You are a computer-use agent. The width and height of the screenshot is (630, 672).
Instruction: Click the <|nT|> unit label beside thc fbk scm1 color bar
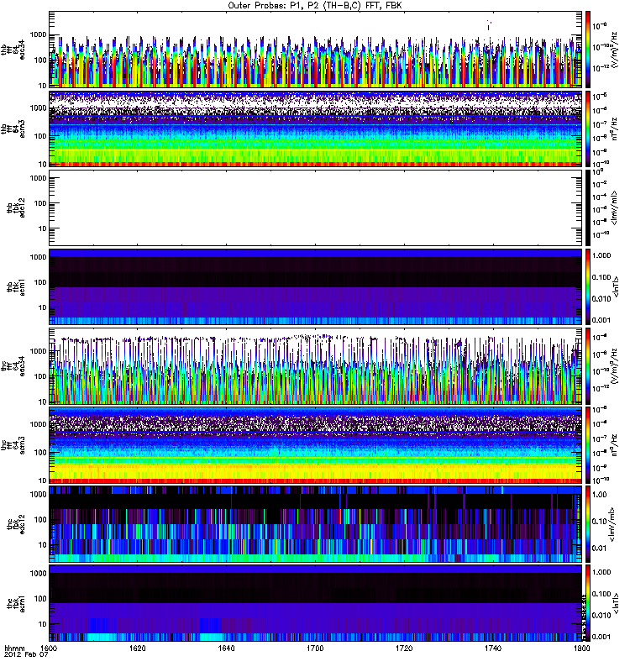point(616,603)
